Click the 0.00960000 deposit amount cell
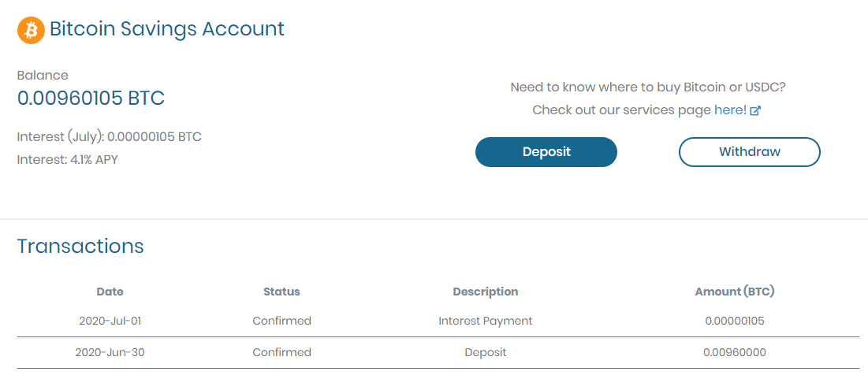Image resolution: width=868 pixels, height=379 pixels. (x=735, y=352)
